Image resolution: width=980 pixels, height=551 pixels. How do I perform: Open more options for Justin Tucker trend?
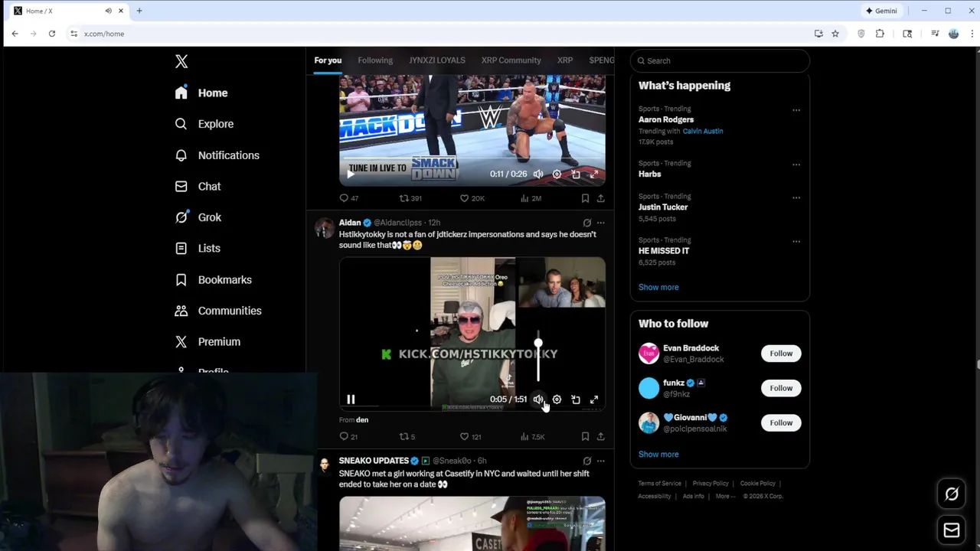[x=796, y=197]
